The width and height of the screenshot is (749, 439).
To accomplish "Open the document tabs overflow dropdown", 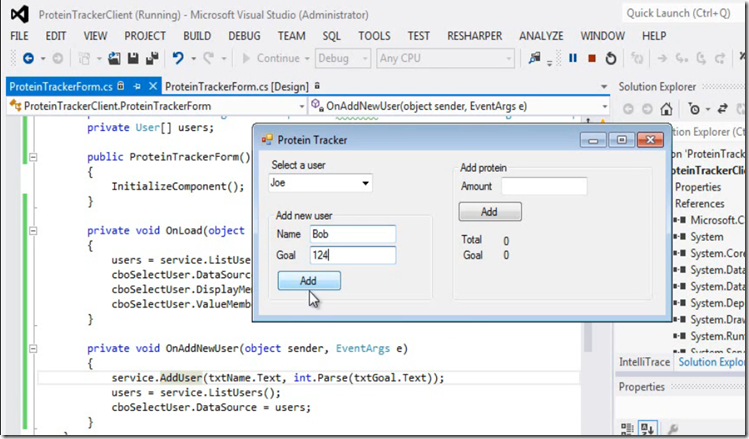I will 604,87.
